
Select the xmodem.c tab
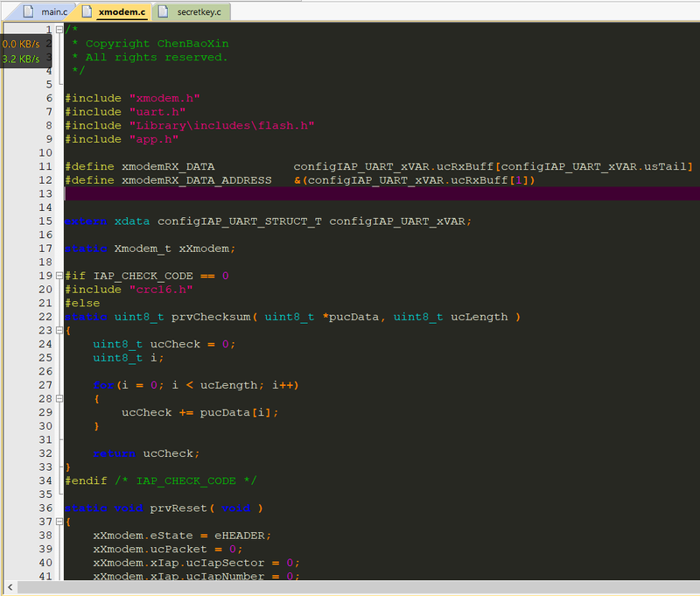point(115,12)
